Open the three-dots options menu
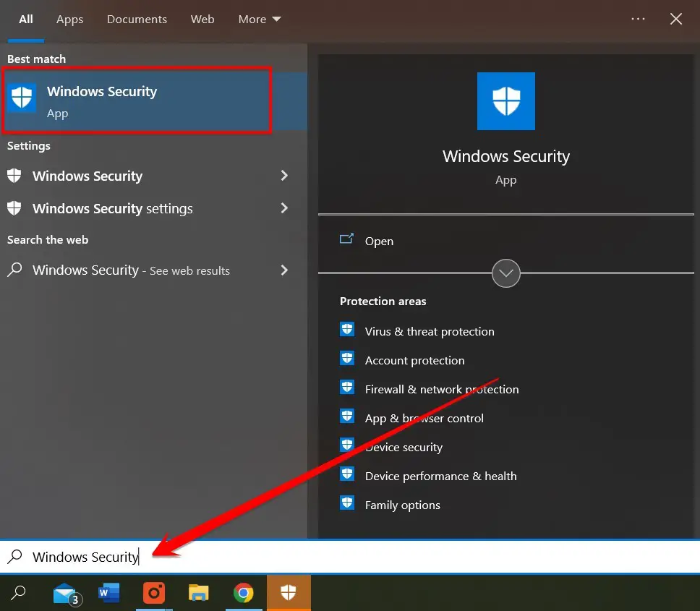Screen dimensions: 700x611 click(638, 19)
